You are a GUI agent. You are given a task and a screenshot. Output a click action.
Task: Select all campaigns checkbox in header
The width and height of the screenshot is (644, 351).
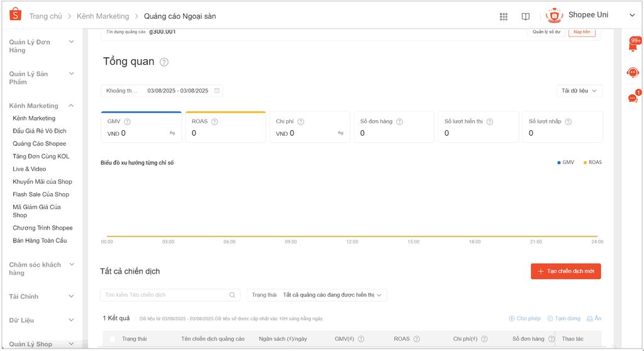click(113, 339)
